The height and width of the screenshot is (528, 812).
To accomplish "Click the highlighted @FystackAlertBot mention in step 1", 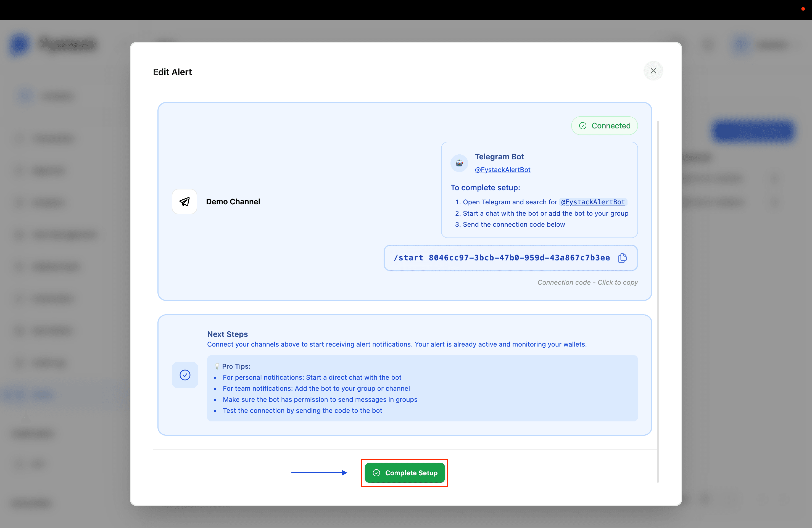I will (593, 202).
